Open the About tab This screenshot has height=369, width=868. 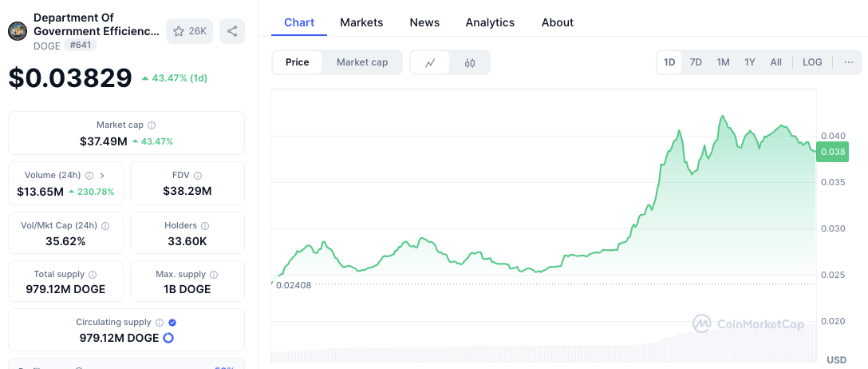click(x=558, y=22)
